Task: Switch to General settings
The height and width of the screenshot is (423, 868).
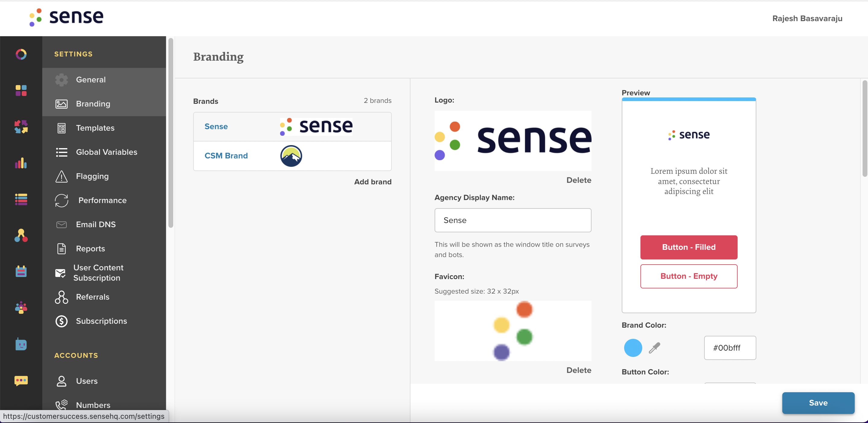Action: 90,79
